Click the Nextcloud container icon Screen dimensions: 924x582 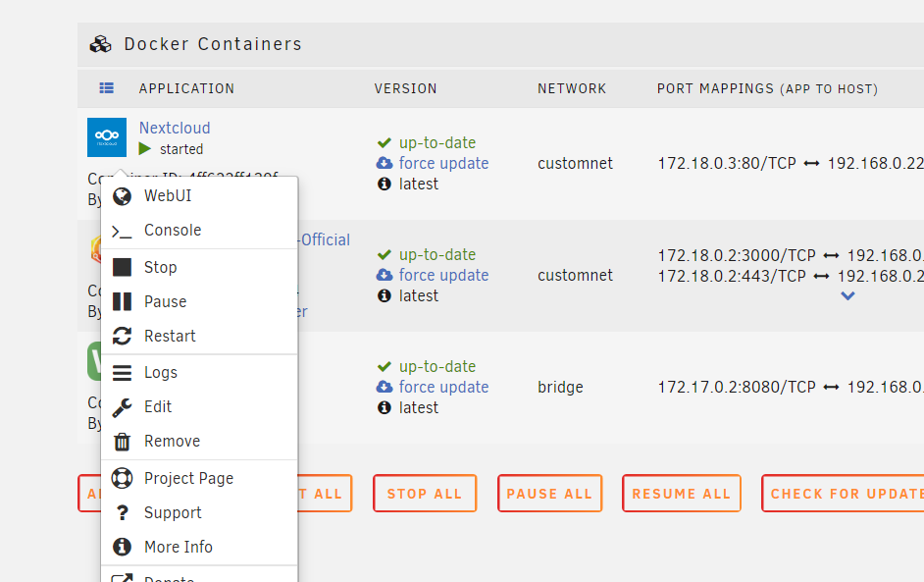pyautogui.click(x=107, y=137)
